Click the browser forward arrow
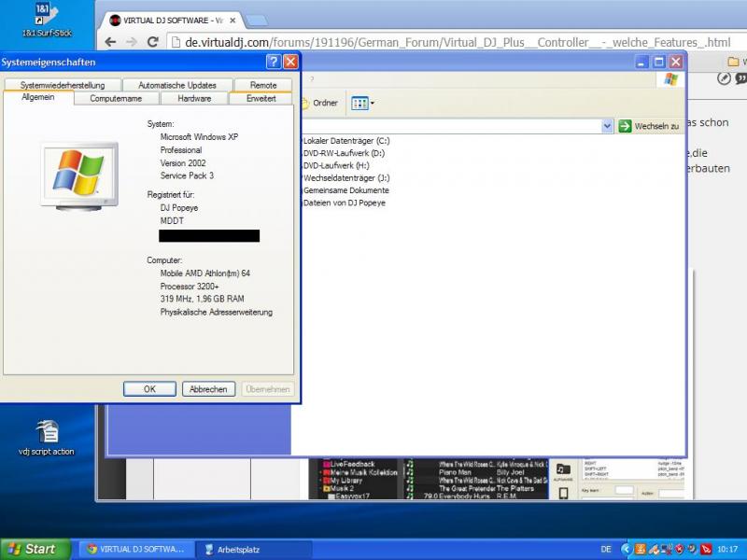 point(132,42)
